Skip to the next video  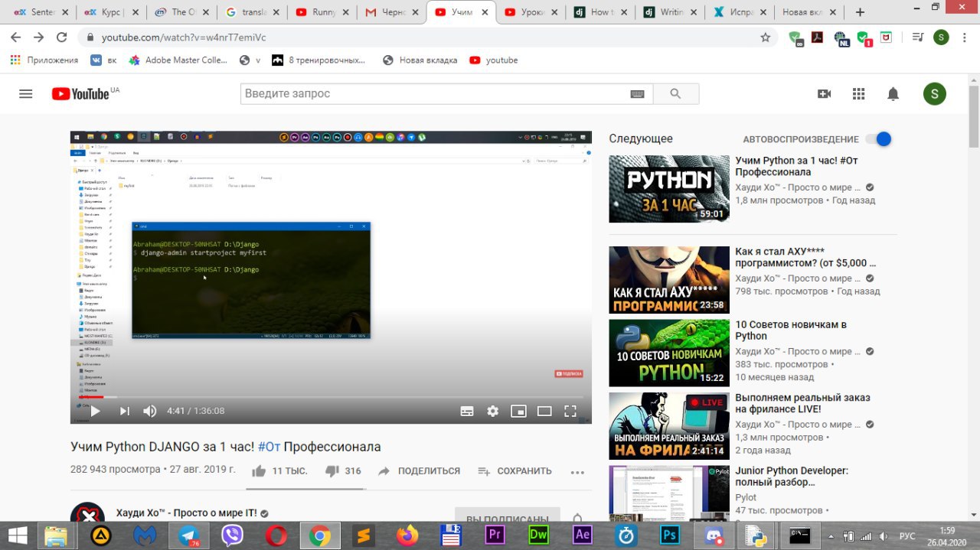(124, 411)
